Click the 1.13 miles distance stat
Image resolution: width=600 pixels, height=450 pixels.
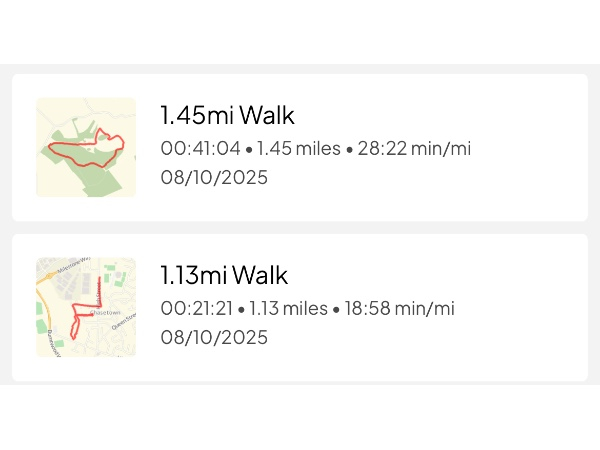tap(289, 309)
